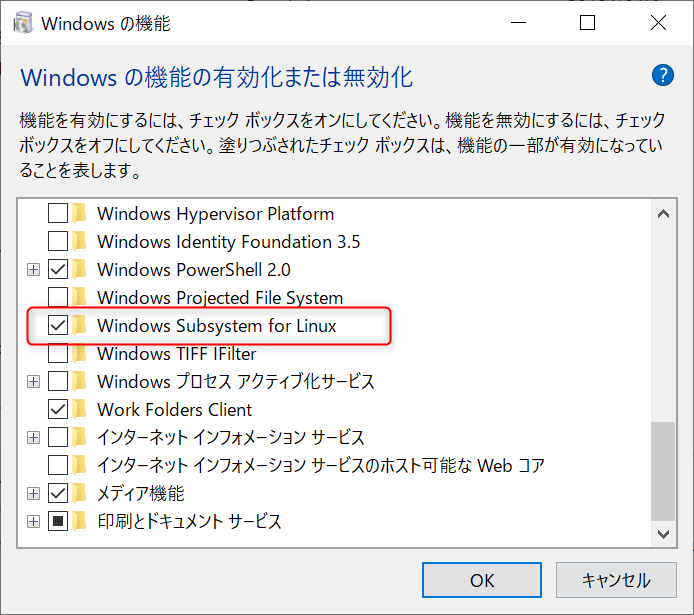This screenshot has width=694, height=615.
Task: Uncheck メディア機能 checkbox
Action: [x=58, y=493]
